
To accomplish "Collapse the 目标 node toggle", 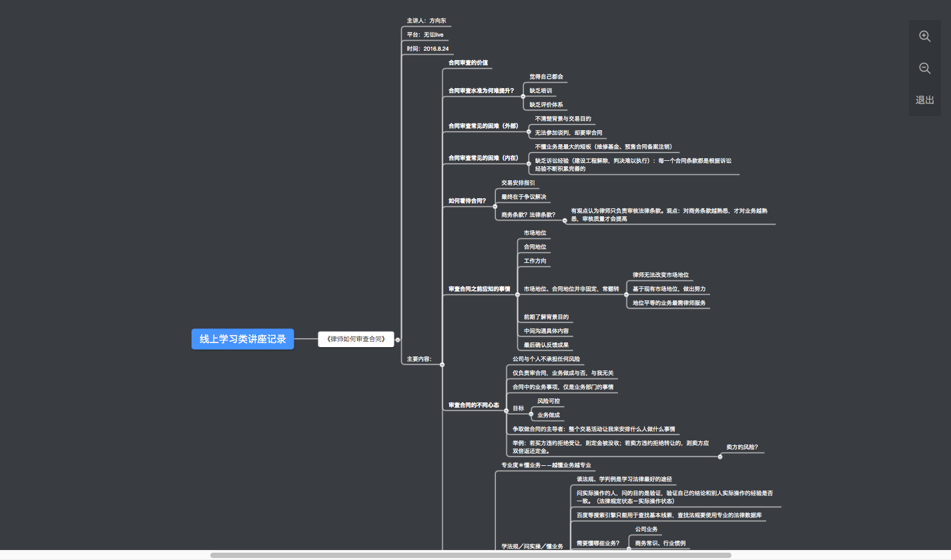I will (x=531, y=414).
